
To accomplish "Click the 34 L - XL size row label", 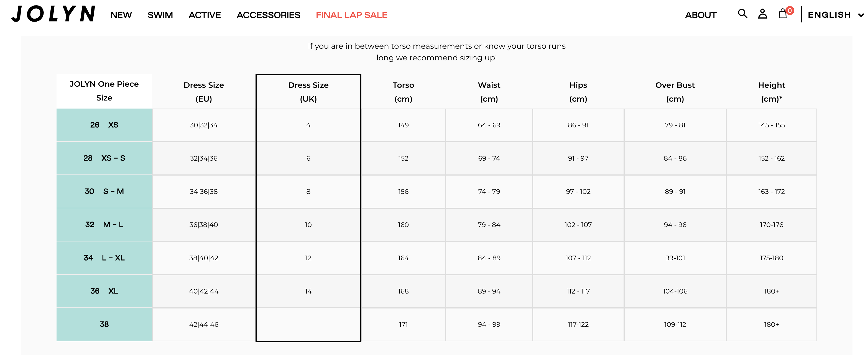I will (104, 258).
